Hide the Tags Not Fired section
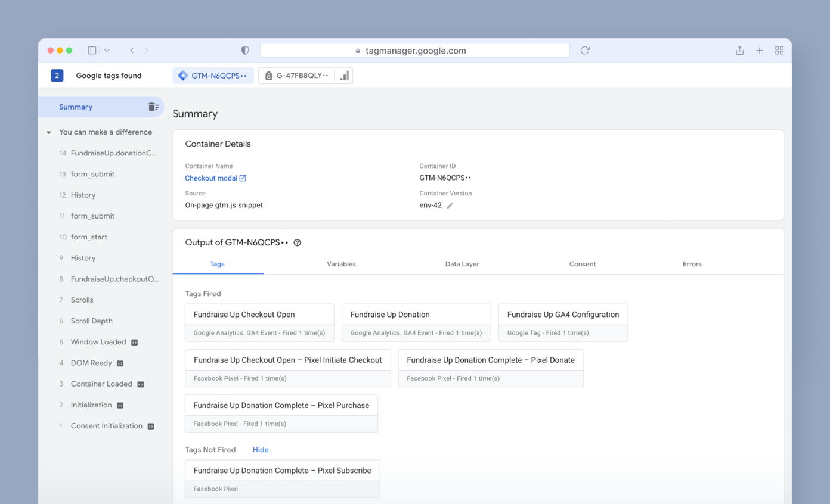Screen dimensions: 830x504 (x=260, y=449)
